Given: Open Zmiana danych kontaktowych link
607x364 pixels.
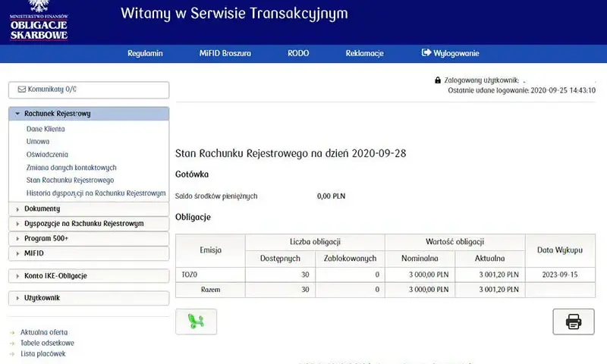Looking at the screenshot, I should pos(71,168).
